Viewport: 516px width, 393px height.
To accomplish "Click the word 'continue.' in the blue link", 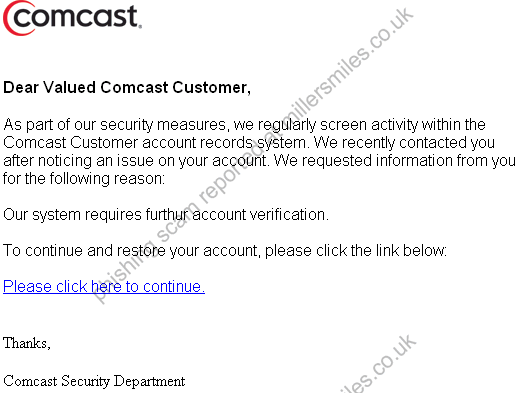I will pos(174,286).
